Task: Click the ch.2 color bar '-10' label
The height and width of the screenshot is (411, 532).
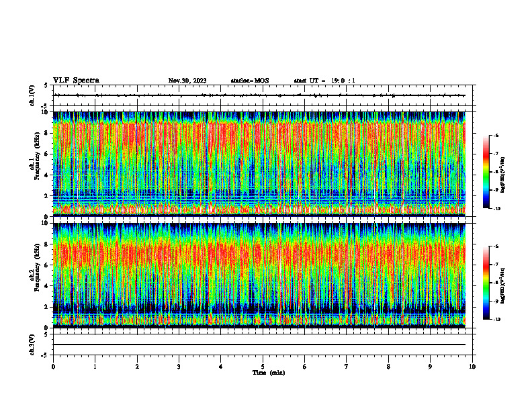Action: point(496,320)
